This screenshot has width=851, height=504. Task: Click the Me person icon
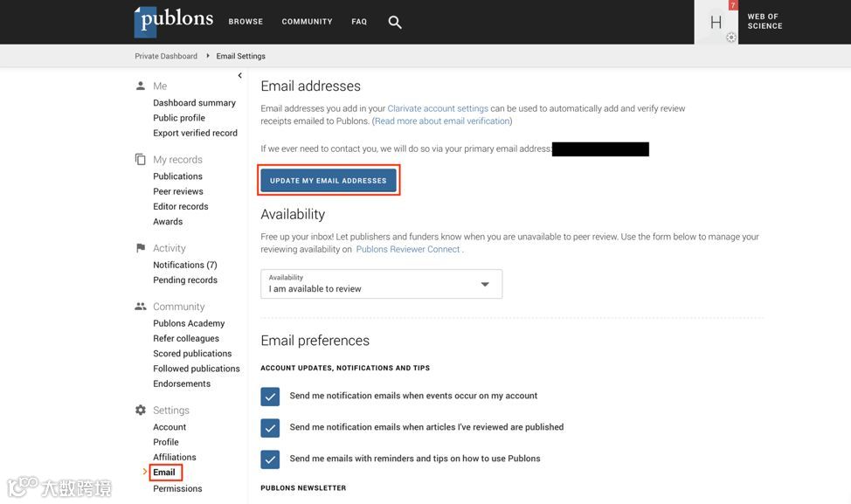[x=141, y=86]
